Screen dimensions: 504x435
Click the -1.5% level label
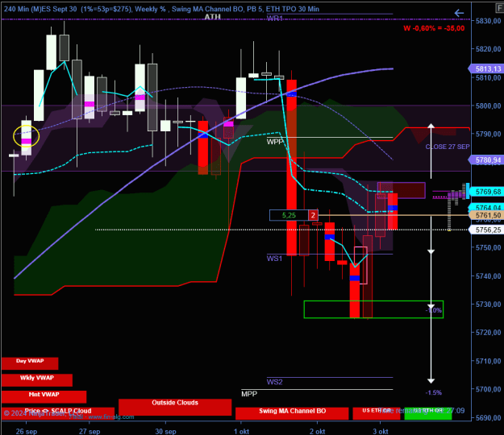pos(434,392)
